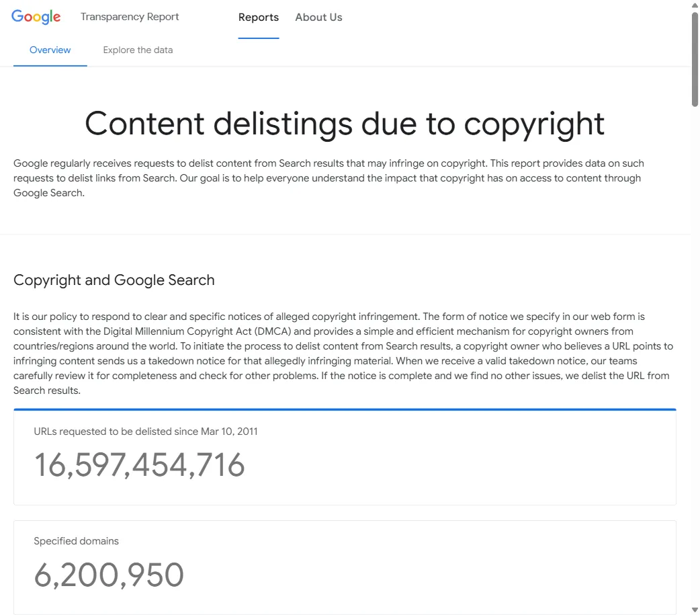Open the About Us tab
The width and height of the screenshot is (700, 615).
pyautogui.click(x=318, y=17)
